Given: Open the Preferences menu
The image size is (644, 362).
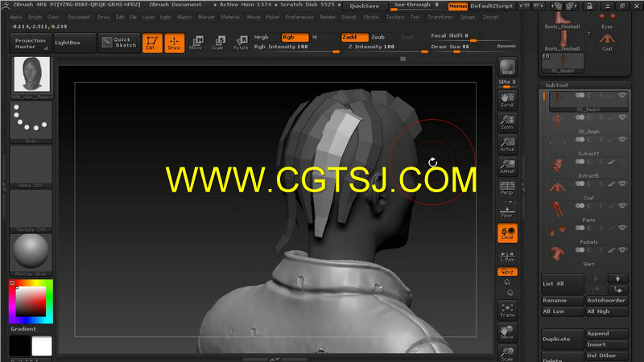Looking at the screenshot, I should pyautogui.click(x=299, y=17).
